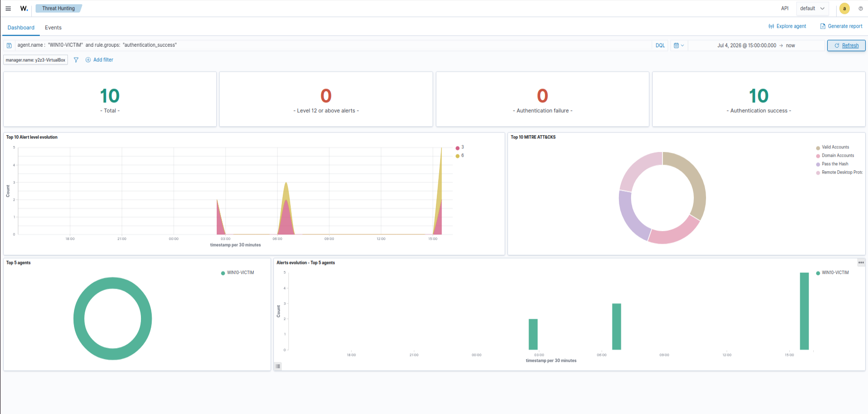Viewport: 868px width, 414px height.
Task: Toggle the DQL language switcher
Action: pyautogui.click(x=660, y=45)
